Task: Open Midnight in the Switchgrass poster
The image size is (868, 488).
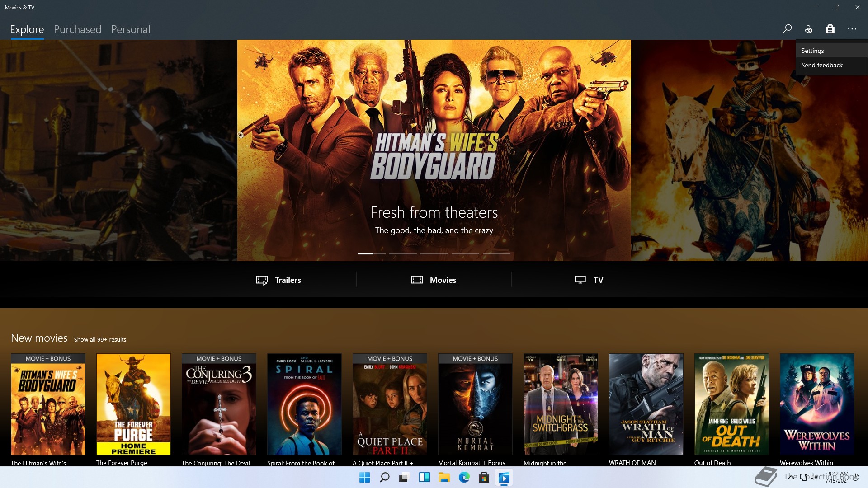Action: click(x=561, y=404)
